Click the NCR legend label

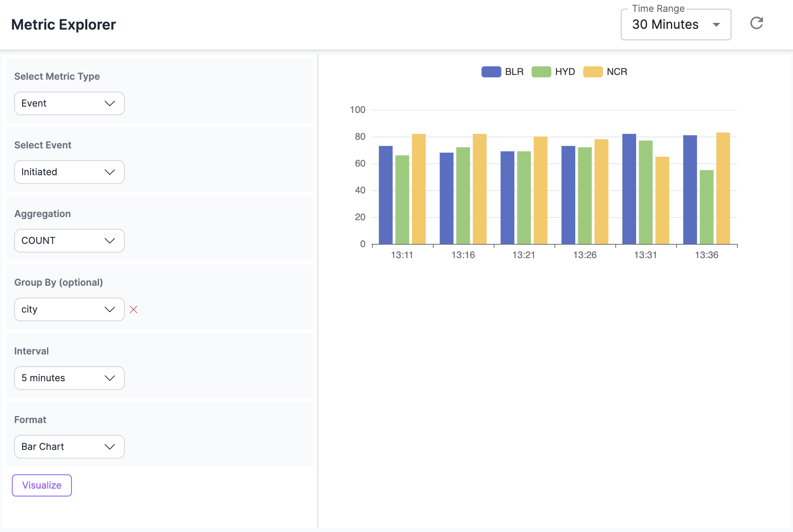[x=617, y=72]
